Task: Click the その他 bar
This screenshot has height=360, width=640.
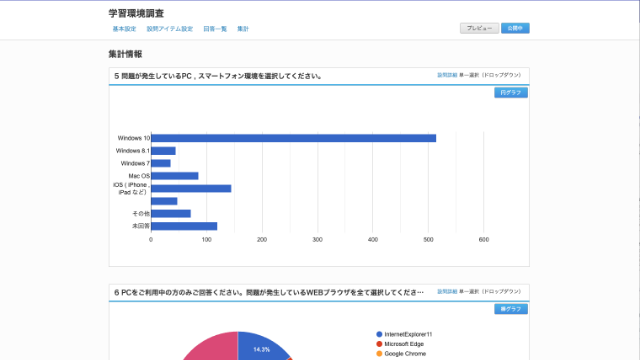Action: coord(171,213)
